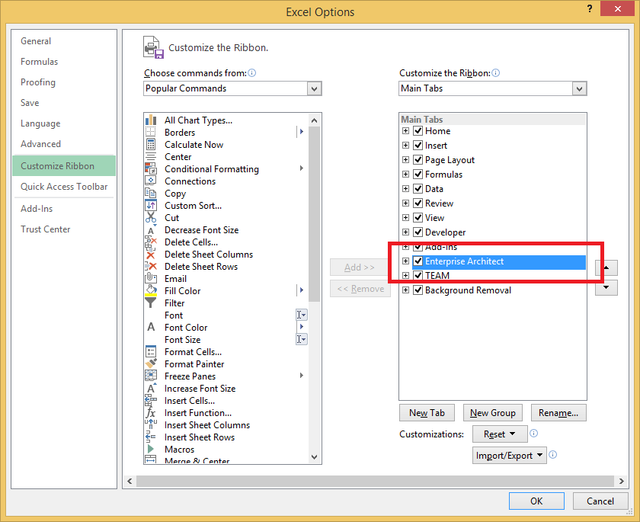Click the Freeze Panes icon

tap(151, 376)
